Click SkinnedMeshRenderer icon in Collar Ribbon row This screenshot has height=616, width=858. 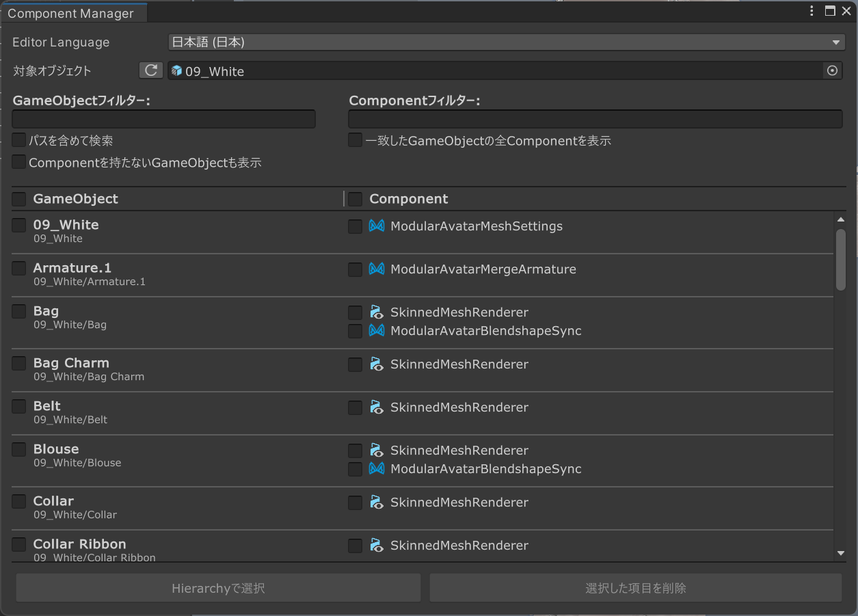click(376, 545)
